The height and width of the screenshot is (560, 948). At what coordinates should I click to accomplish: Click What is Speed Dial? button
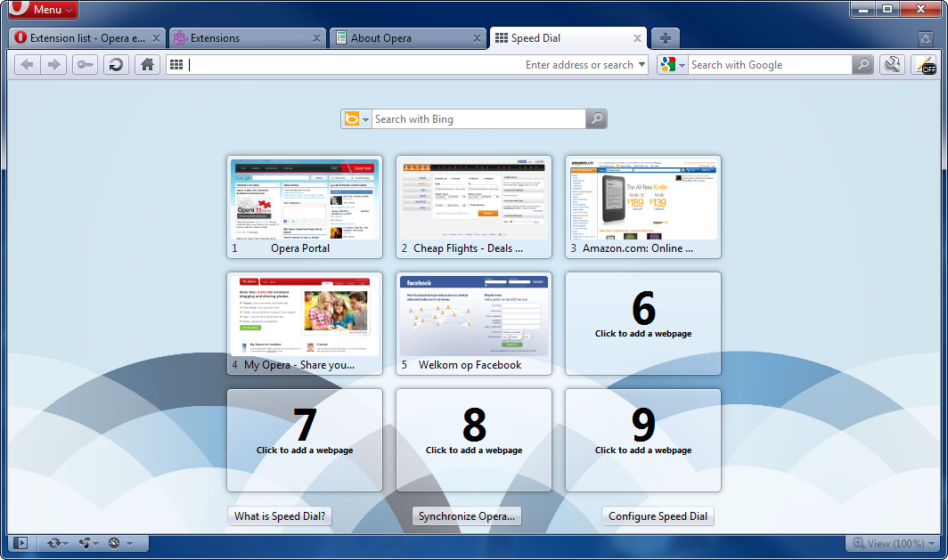(280, 515)
